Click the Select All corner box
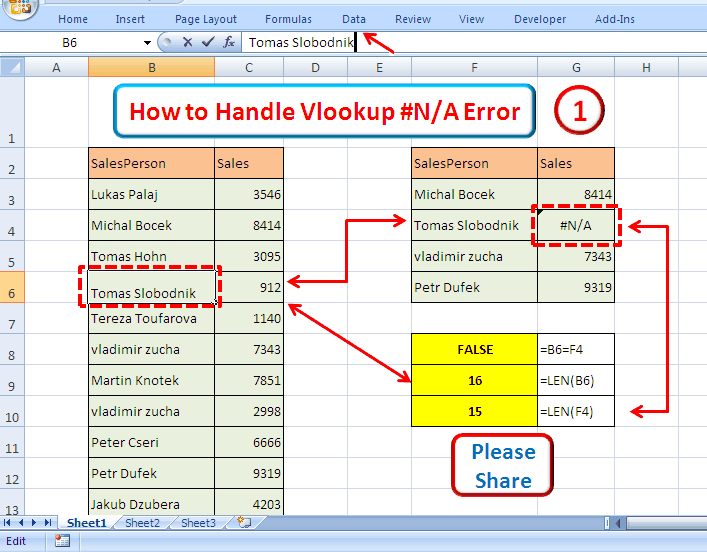Viewport: 707px width, 552px height. (x=12, y=67)
